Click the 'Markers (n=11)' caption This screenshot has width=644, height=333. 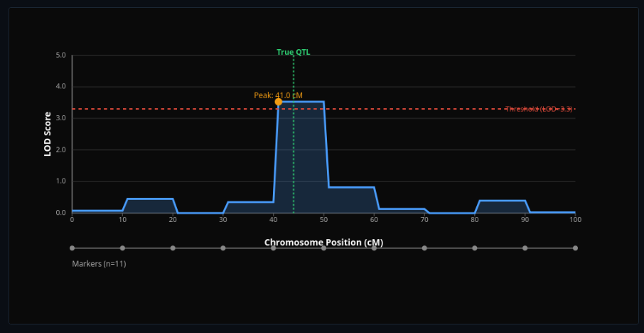click(99, 264)
